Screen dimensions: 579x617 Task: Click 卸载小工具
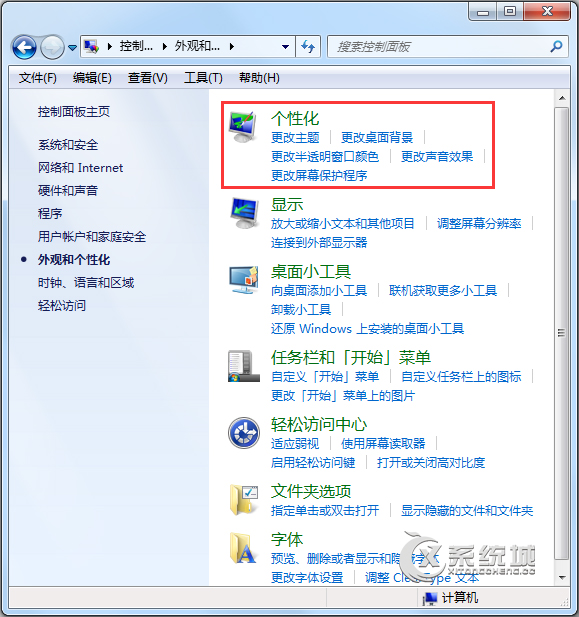(x=301, y=309)
